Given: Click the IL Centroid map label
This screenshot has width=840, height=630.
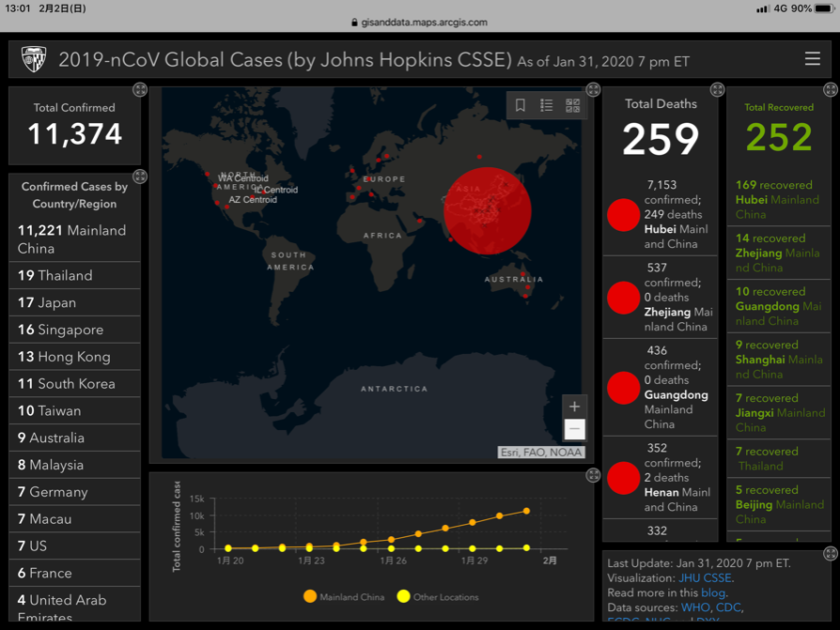Looking at the screenshot, I should [x=276, y=190].
